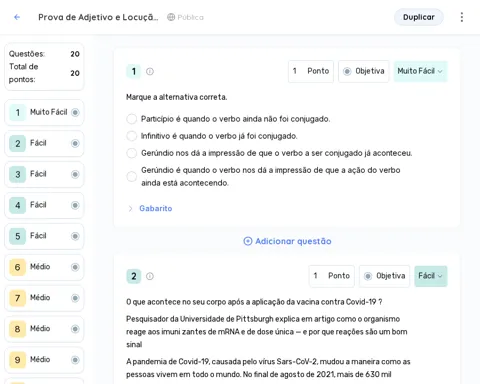This screenshot has height=384, width=480.
Task: Open the three-dot more options menu
Action: tap(462, 17)
